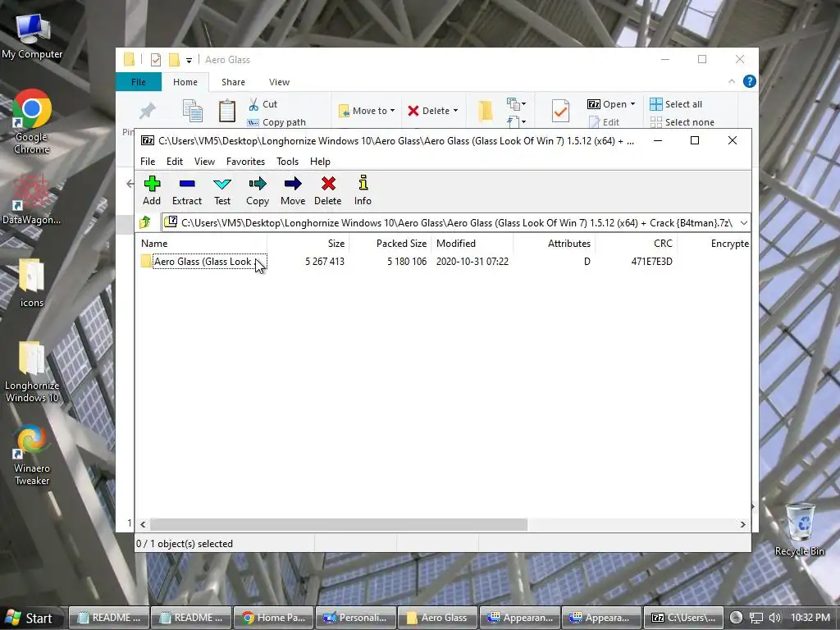Click the right arrow of horizontal scrollbar
This screenshot has width=840, height=630.
(742, 524)
